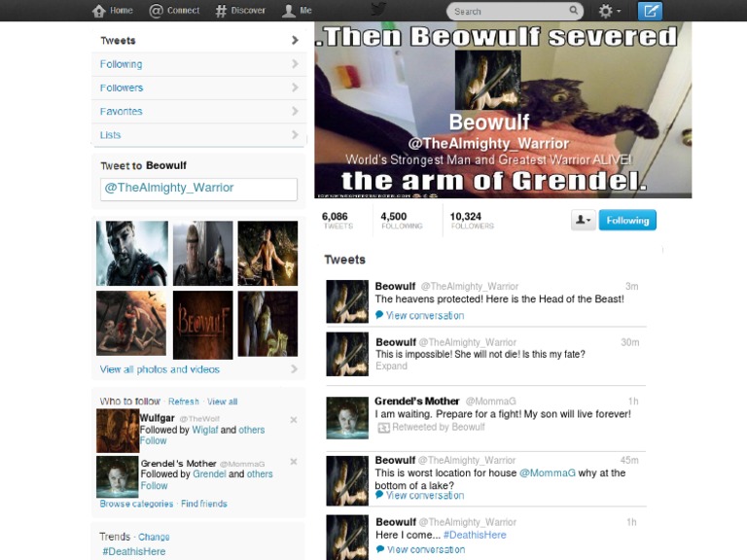Click the chevron beside View all photos
This screenshot has height=560, width=747.
(295, 369)
